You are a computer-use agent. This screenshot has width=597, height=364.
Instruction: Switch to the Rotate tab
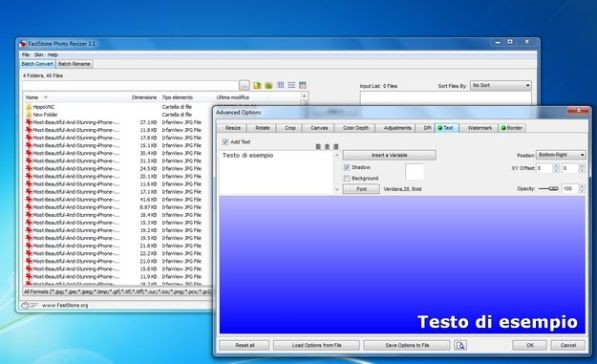pos(262,128)
